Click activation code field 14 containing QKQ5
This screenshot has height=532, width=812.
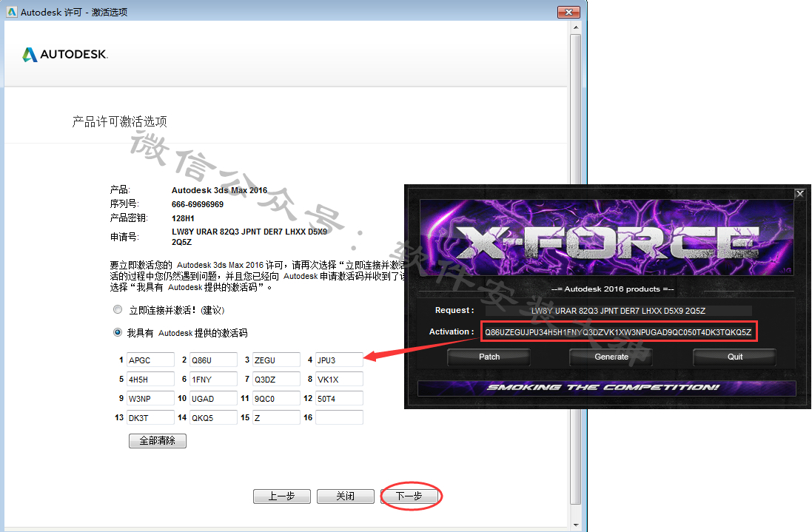tap(213, 417)
